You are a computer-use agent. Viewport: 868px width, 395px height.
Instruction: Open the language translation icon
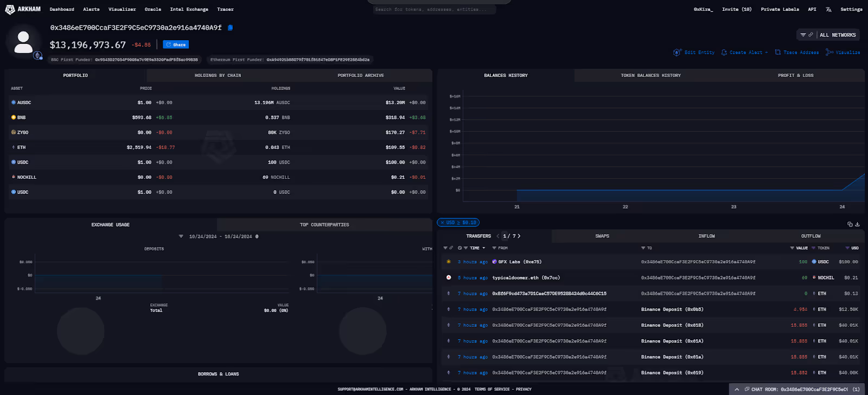pyautogui.click(x=828, y=9)
